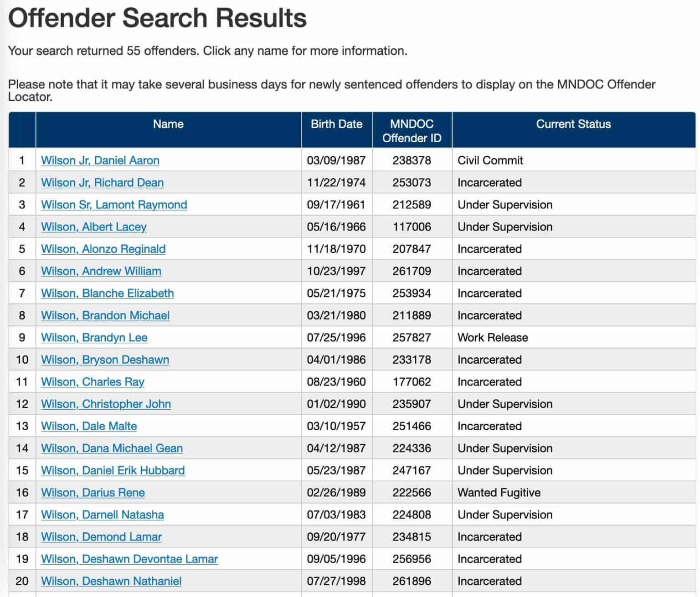Click Wilson, Brandon Michael's name
This screenshot has width=700, height=597.
[x=105, y=315]
